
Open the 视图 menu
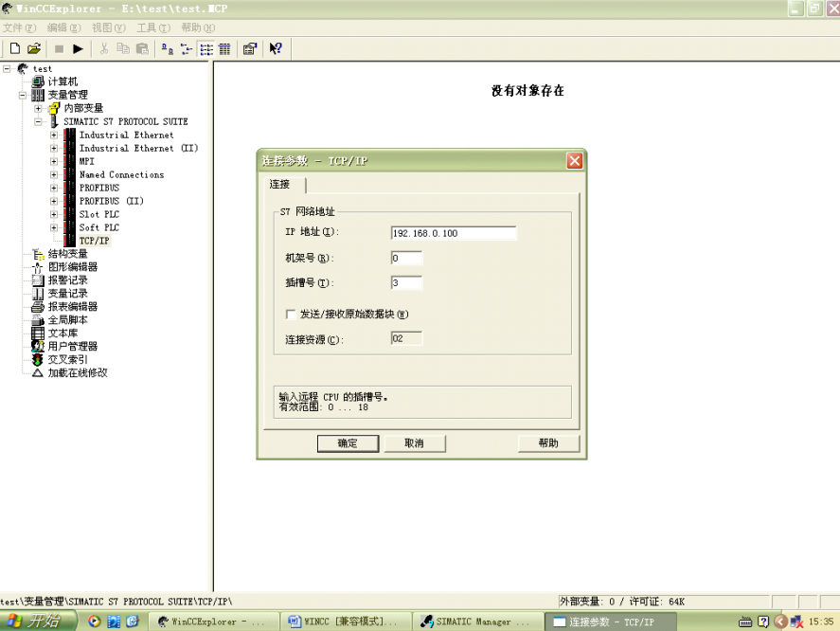pos(109,27)
